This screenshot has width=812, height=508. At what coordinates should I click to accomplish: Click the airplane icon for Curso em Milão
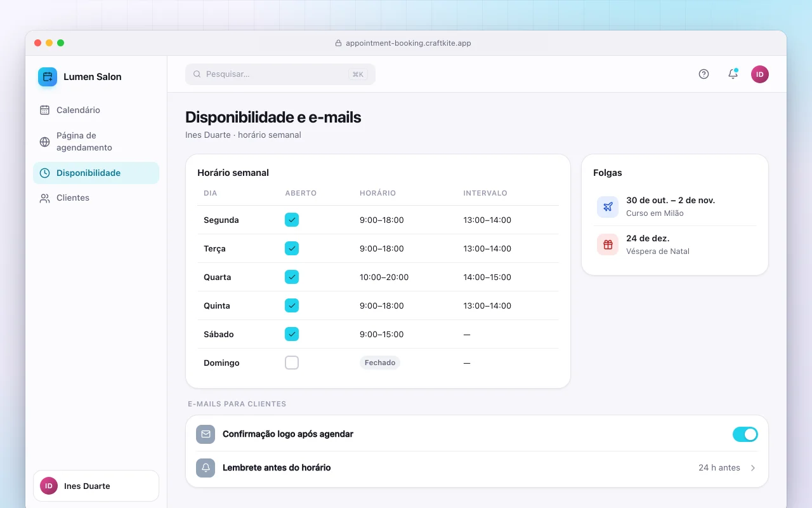click(x=608, y=206)
